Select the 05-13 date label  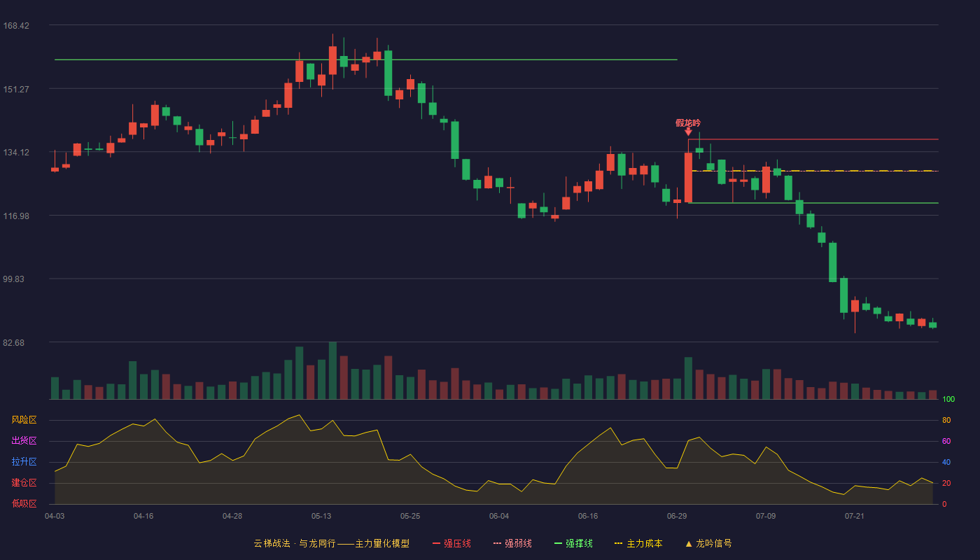321,516
